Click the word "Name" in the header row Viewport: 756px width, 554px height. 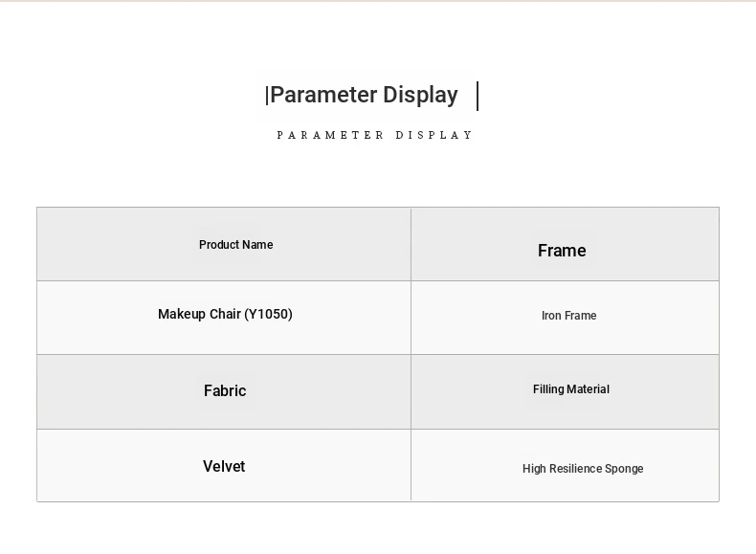(256, 245)
